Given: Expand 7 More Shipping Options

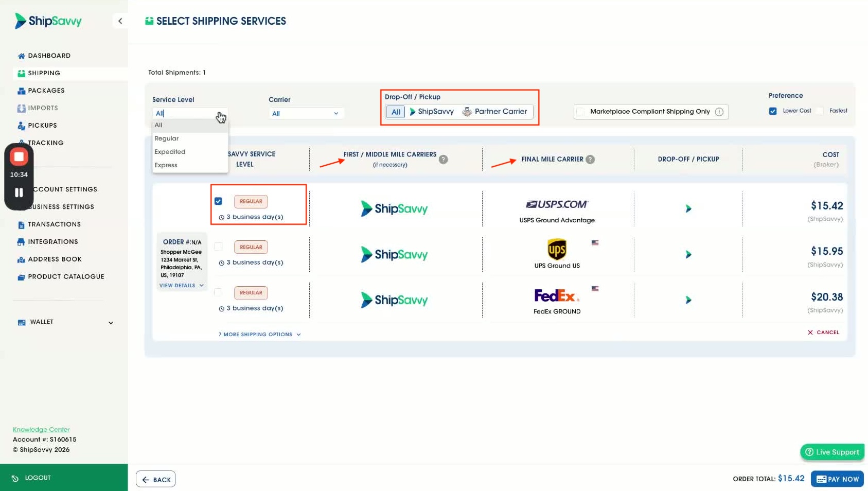Looking at the screenshot, I should point(259,335).
